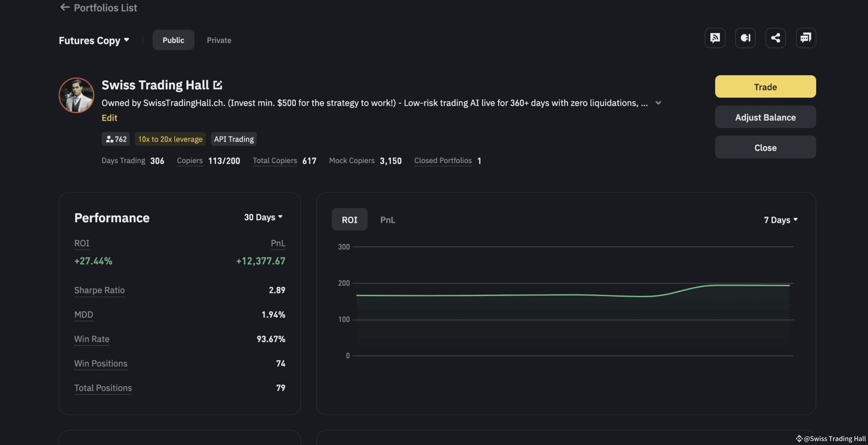Click the Mock Copiers value 3,150
This screenshot has height=445, width=868.
point(391,161)
